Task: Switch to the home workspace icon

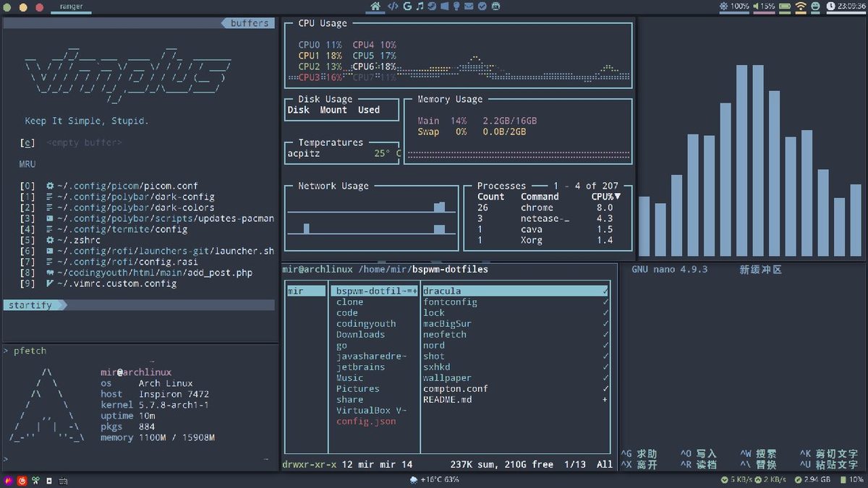Action: (375, 7)
